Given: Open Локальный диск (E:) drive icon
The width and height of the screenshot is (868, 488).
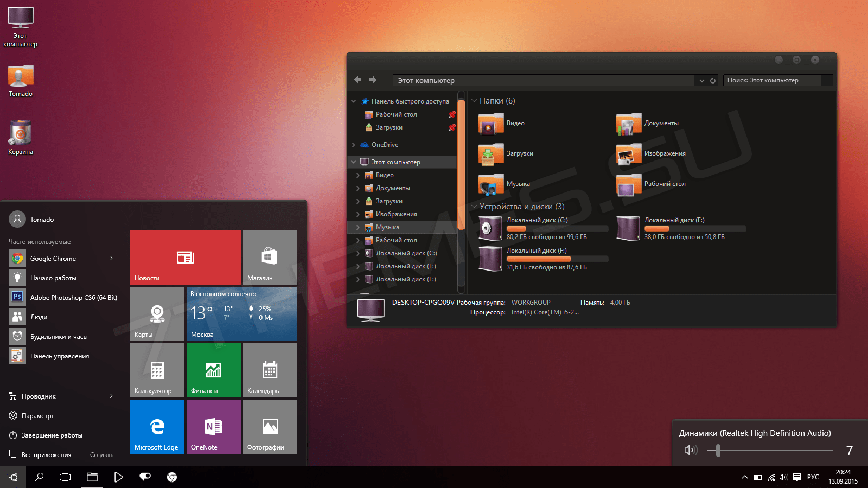Looking at the screenshot, I should pyautogui.click(x=628, y=228).
